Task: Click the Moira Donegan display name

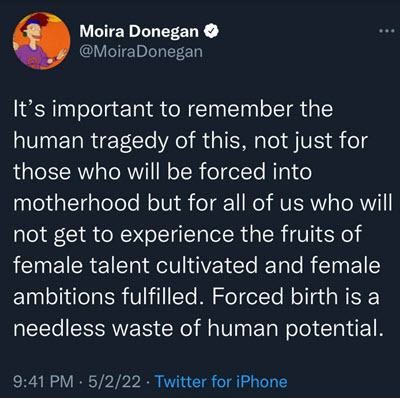Action: tap(139, 31)
